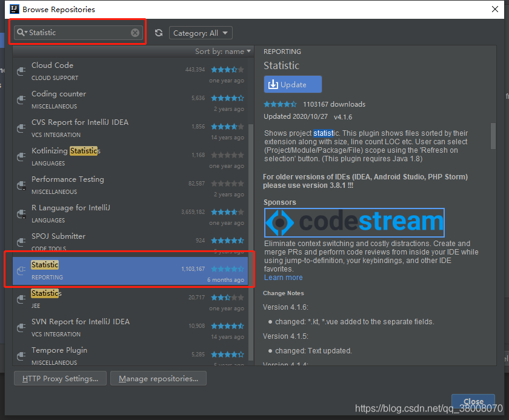Viewport: 509px width, 420px height.
Task: Select the Kotlinizing Statistics plugin
Action: [x=130, y=157]
